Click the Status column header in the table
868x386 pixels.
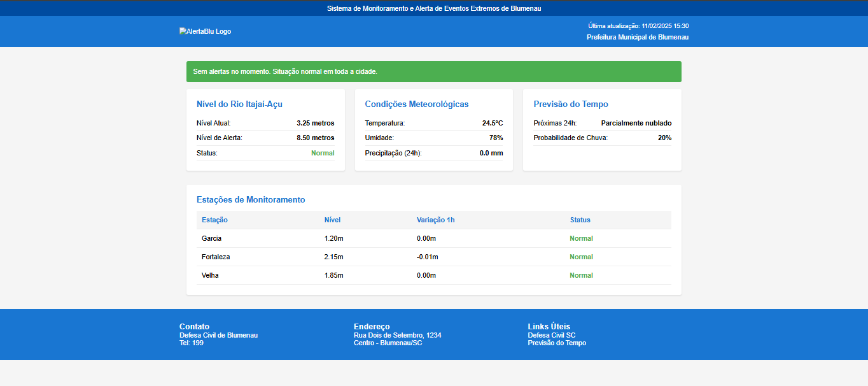coord(580,220)
